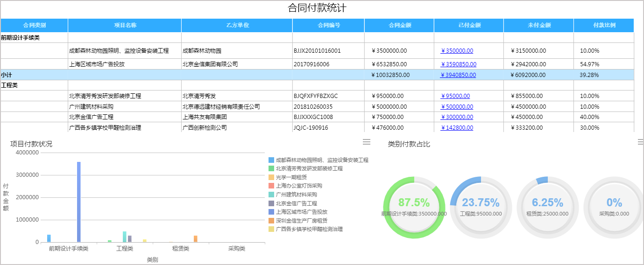Click the yellow swatch beside 广西各乡镇学校甲醛检测治理
Image resolution: width=644 pixels, height=265 pixels.
pos(271,229)
